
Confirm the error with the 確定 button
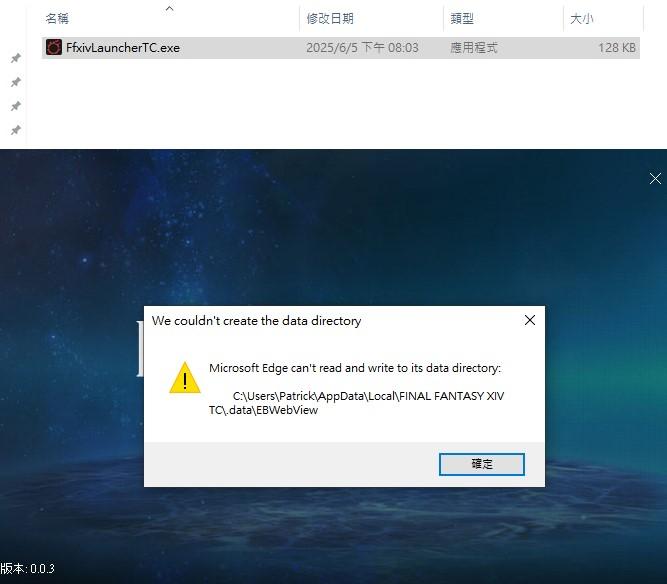pyautogui.click(x=482, y=464)
